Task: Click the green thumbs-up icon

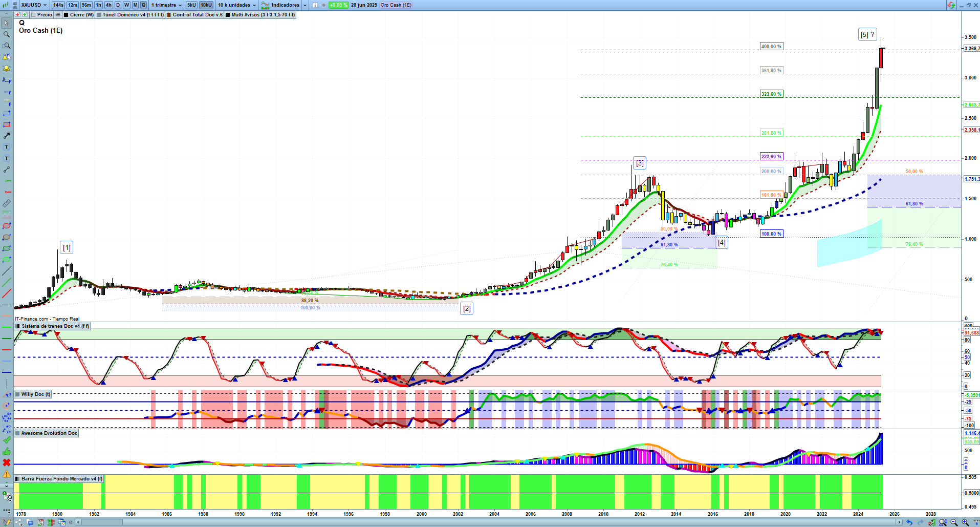Action: tap(7, 451)
